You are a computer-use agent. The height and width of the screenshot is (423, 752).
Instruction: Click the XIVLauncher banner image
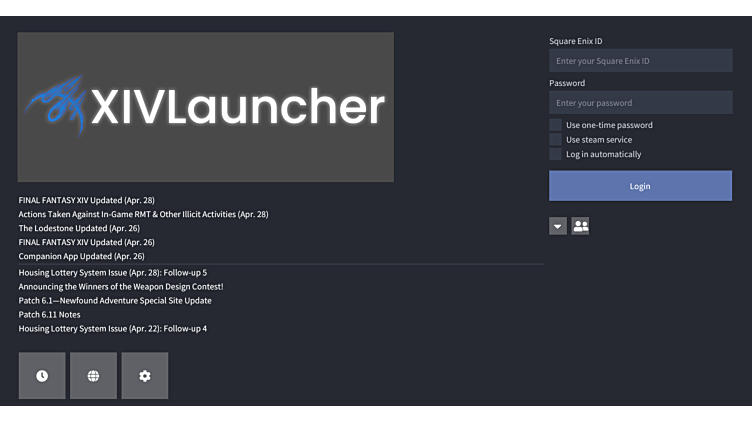[206, 107]
